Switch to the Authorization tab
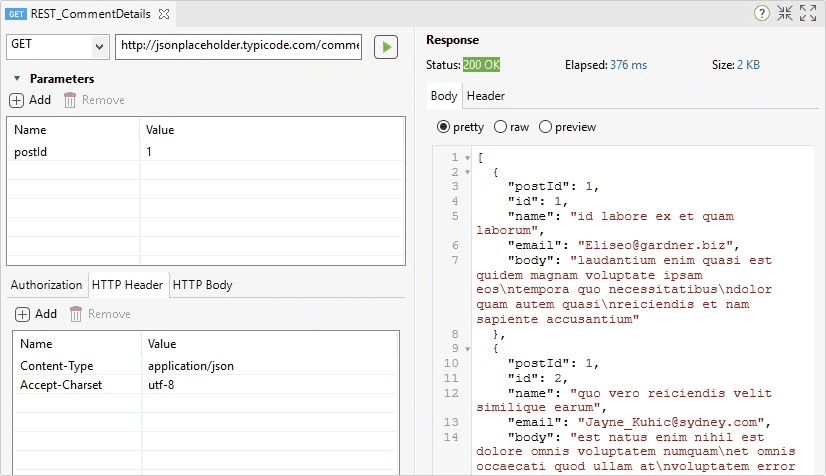 [x=46, y=285]
